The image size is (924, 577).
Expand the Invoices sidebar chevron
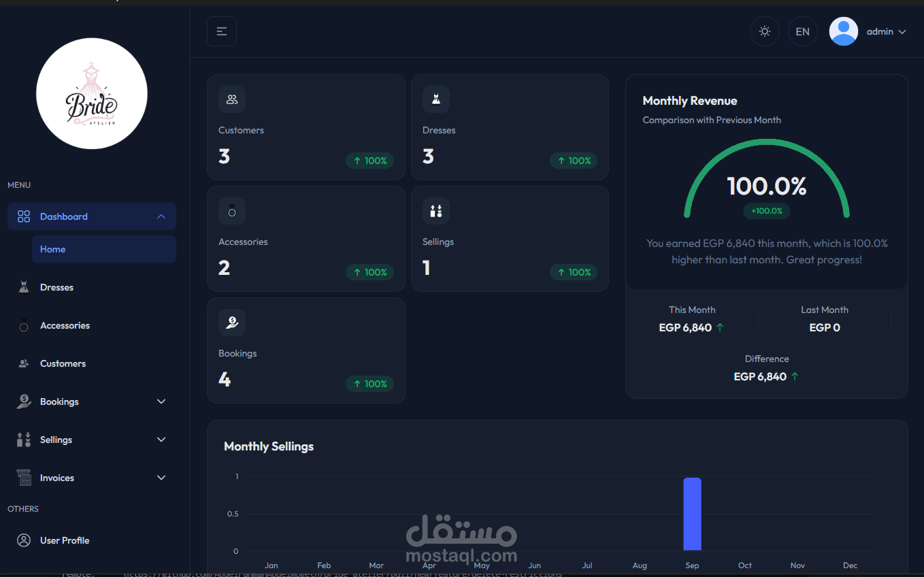(161, 478)
